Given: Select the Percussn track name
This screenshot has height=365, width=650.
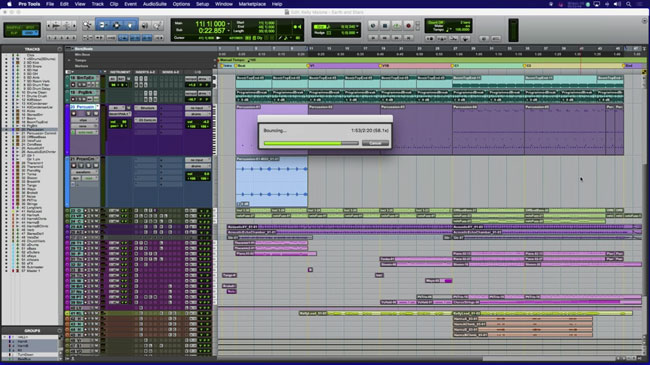Looking at the screenshot, I should click(82, 107).
